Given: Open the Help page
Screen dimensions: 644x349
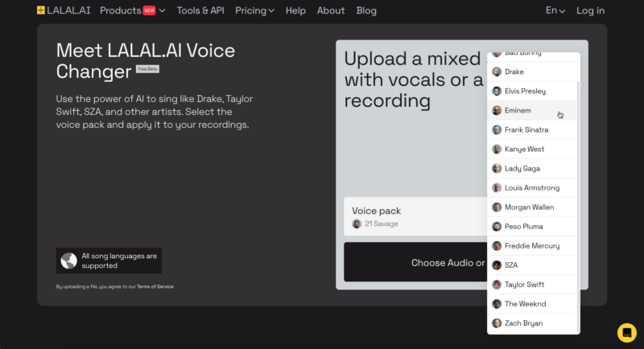Looking at the screenshot, I should (295, 10).
